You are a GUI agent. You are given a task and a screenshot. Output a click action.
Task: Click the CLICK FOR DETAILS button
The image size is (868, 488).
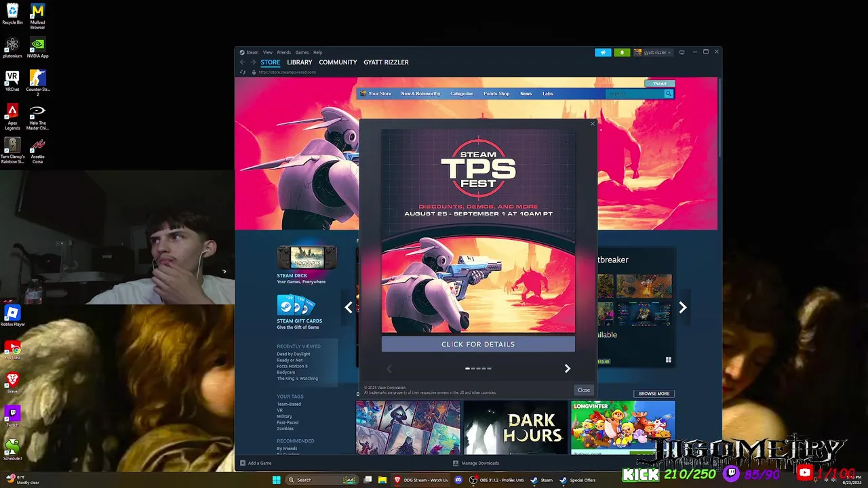point(478,344)
